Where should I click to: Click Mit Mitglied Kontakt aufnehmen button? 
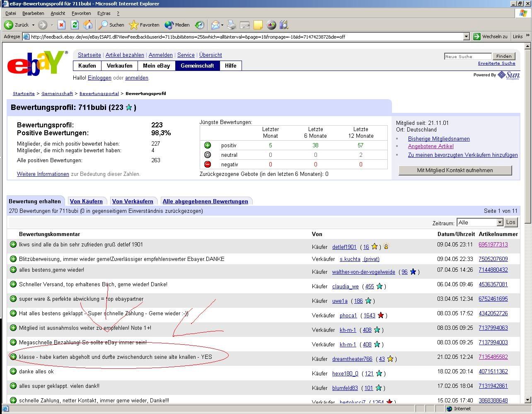coord(455,170)
